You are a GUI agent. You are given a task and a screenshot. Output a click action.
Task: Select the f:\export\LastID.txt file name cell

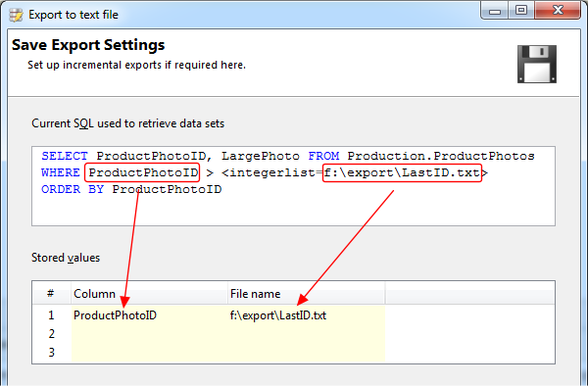pyautogui.click(x=307, y=315)
